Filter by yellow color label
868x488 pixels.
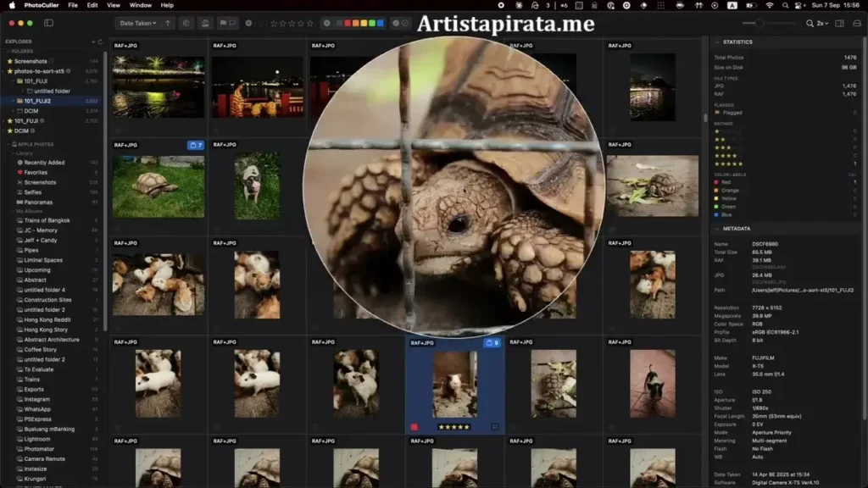coord(364,23)
